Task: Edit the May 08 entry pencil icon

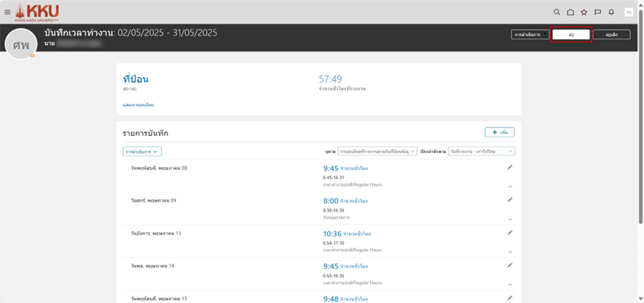Action: pos(510,167)
